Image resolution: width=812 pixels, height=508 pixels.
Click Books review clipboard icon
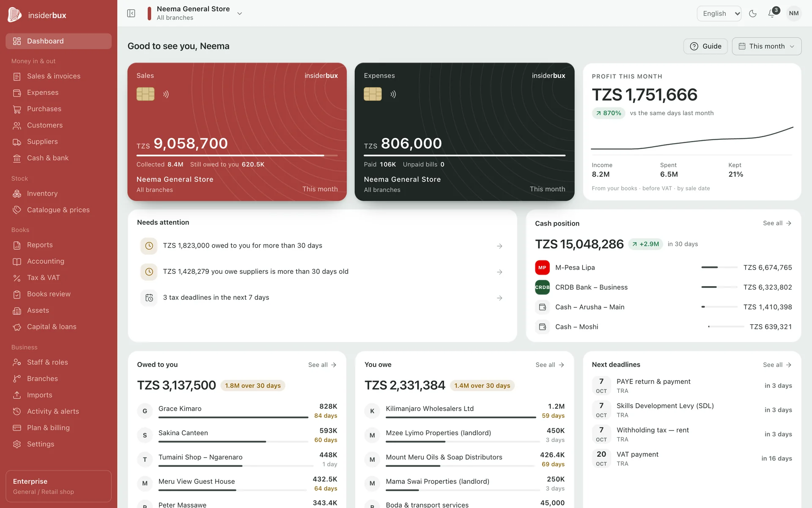pos(17,294)
